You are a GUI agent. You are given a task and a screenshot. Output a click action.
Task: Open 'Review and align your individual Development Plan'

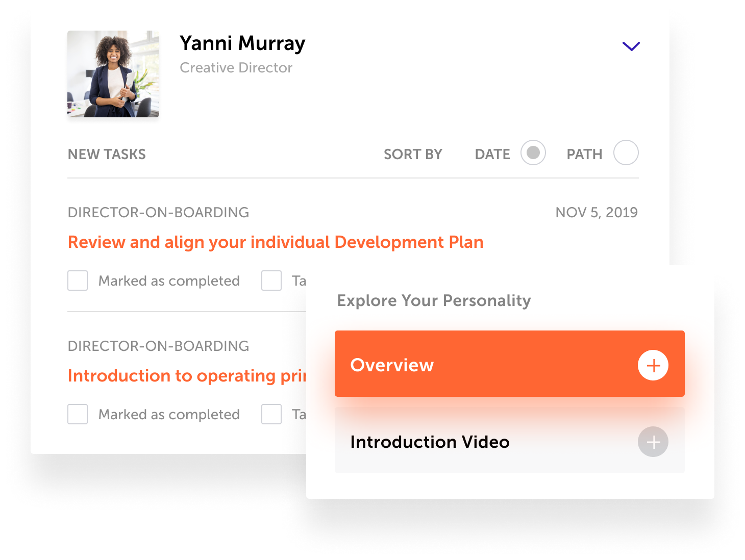(x=276, y=242)
